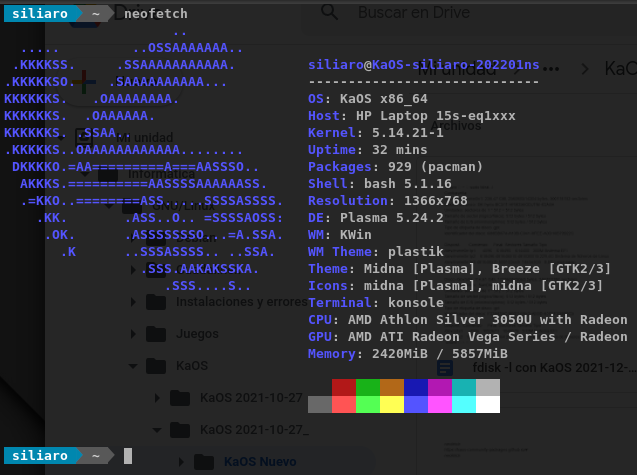Screen dimensions: 637x475
Task: Select KaOS 2021-10-27_ in the Drive tree
Action: coord(254,430)
